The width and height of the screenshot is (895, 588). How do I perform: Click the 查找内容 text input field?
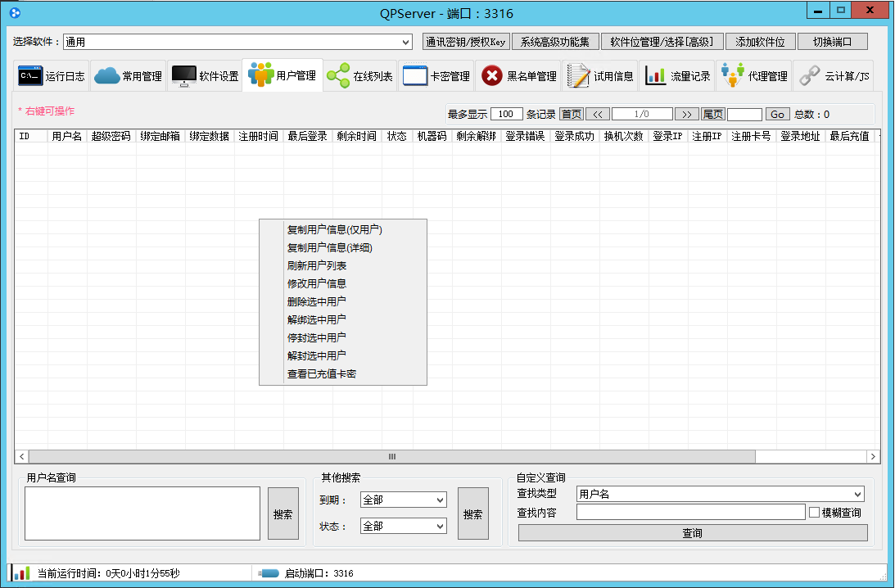point(690,513)
